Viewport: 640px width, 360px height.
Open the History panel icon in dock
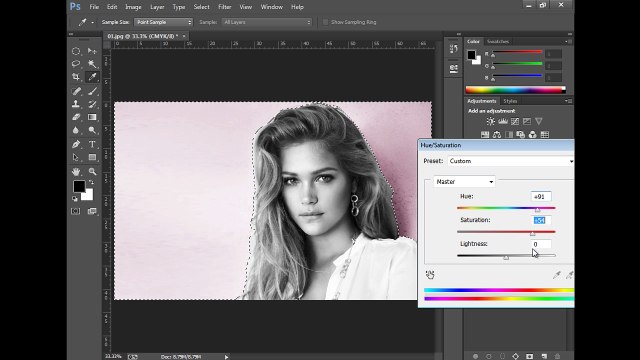[453, 49]
